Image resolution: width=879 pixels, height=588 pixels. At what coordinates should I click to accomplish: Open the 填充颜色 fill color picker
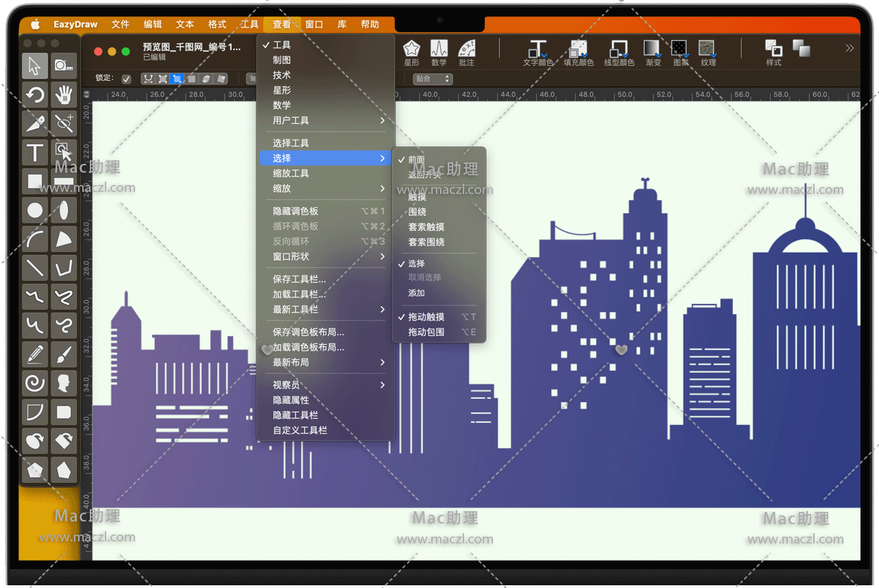pos(578,53)
